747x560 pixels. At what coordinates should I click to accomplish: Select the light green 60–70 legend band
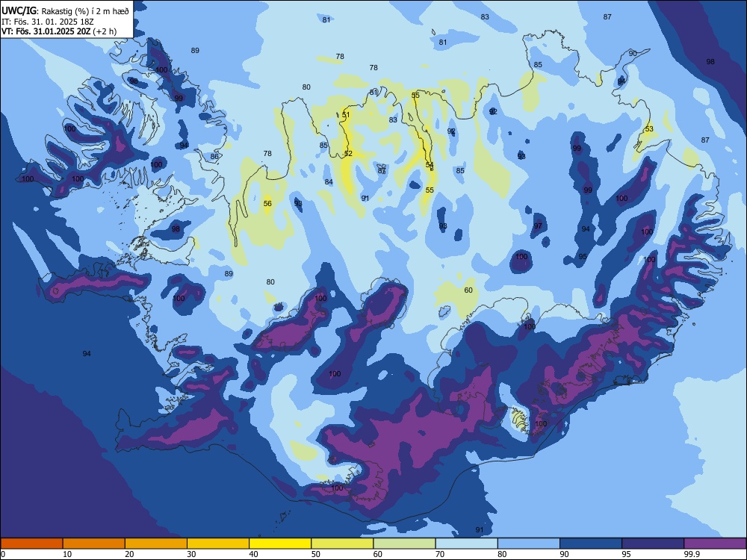pos(404,544)
